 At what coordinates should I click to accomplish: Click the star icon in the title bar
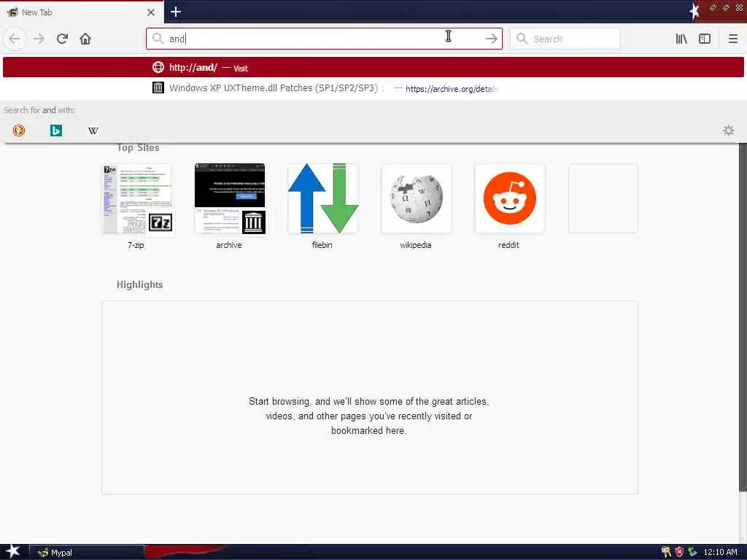(x=694, y=12)
